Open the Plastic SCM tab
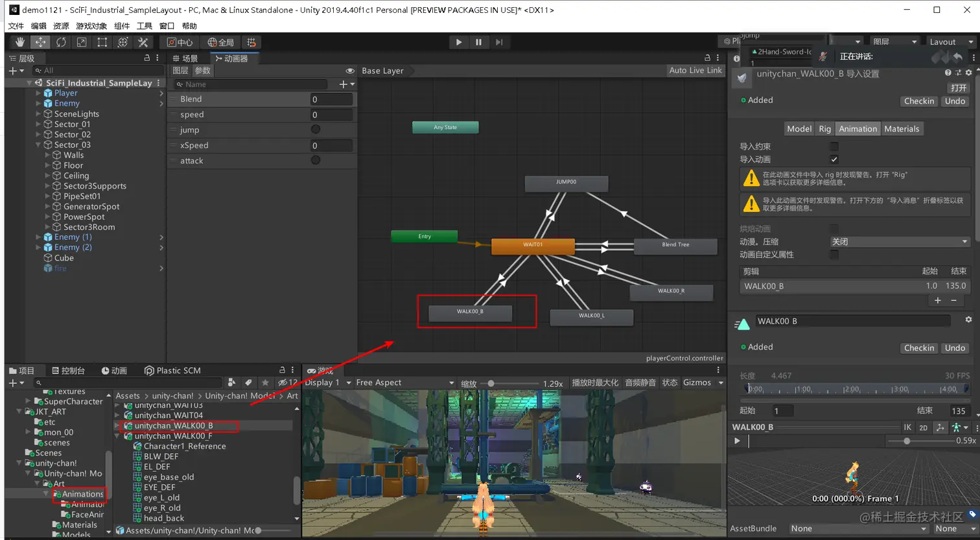This screenshot has height=540, width=980. [172, 371]
